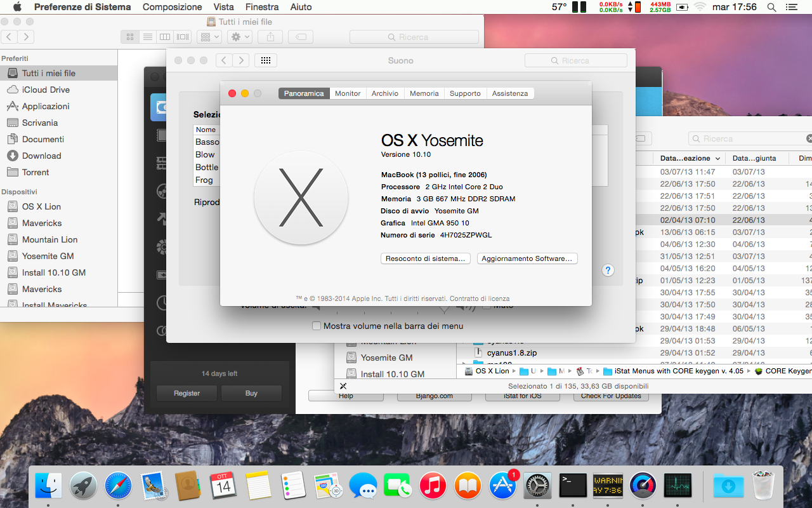
Task: Open Composizione menu
Action: pyautogui.click(x=172, y=7)
